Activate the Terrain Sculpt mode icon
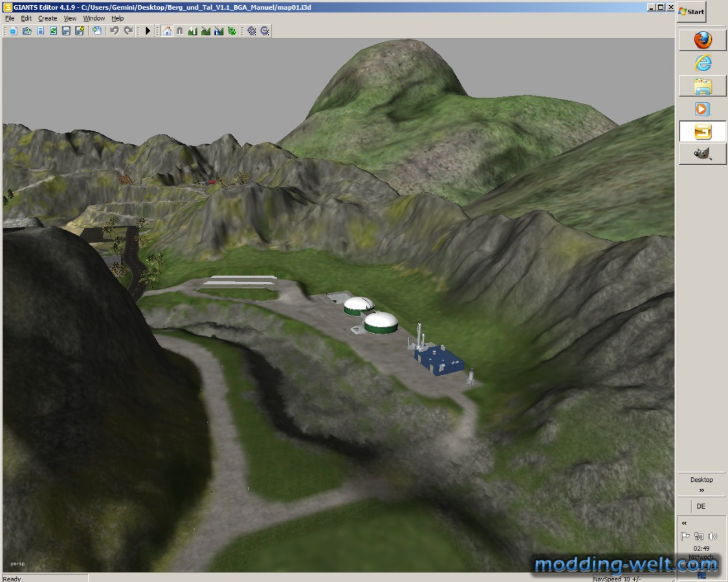Image resolution: width=728 pixels, height=582 pixels. click(x=193, y=31)
